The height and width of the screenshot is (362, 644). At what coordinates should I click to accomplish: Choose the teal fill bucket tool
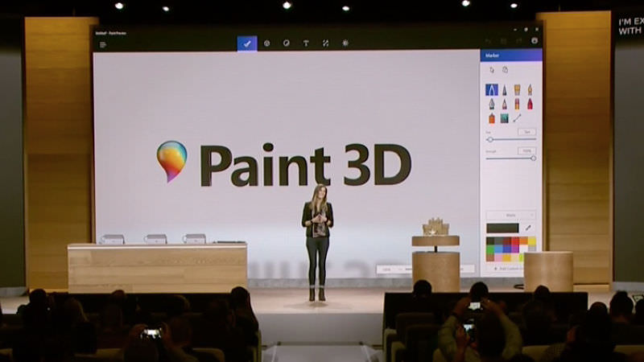point(504,118)
